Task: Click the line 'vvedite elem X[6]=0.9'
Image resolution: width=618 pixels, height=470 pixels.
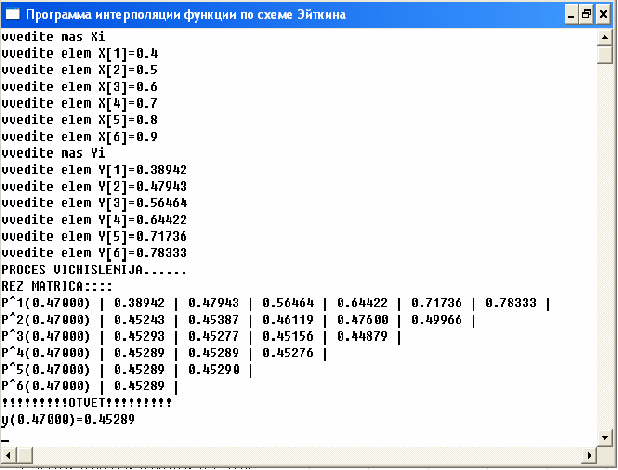Action: [80, 137]
